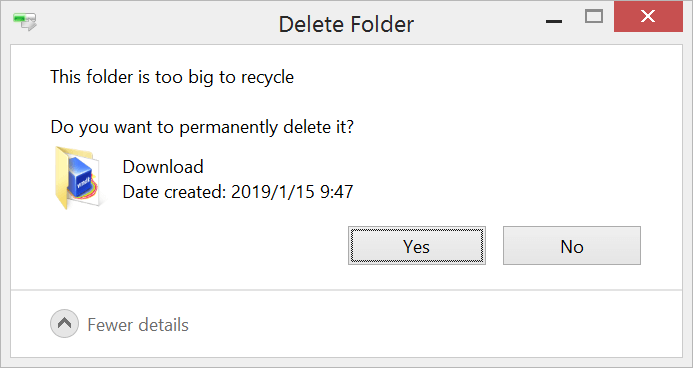
Task: Click the too big to recycle heading
Action: (x=172, y=77)
